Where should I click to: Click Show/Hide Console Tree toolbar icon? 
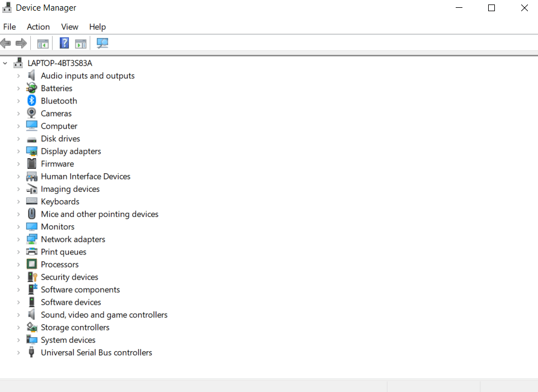tap(43, 44)
